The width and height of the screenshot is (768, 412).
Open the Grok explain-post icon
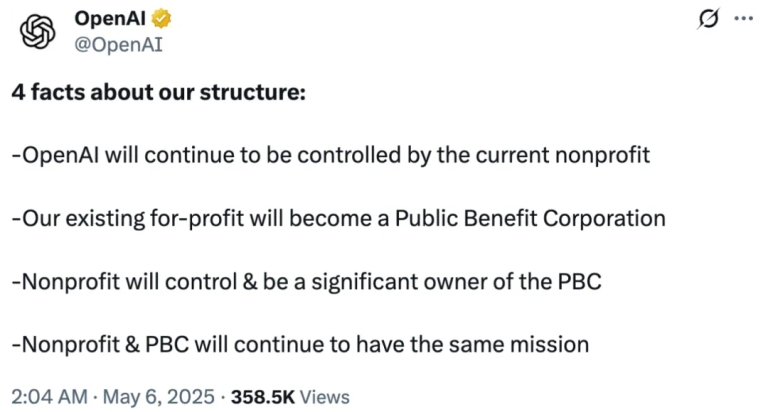tap(708, 19)
